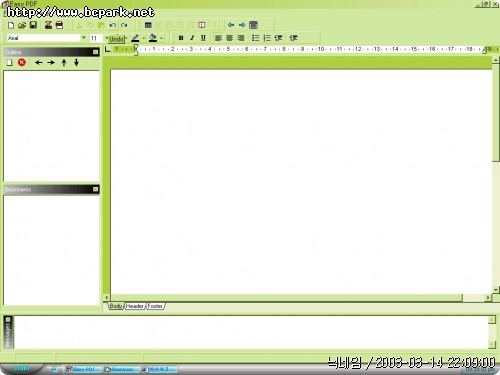Click the ruler tab-stop type selector
The width and height of the screenshot is (500, 375).
(x=107, y=49)
